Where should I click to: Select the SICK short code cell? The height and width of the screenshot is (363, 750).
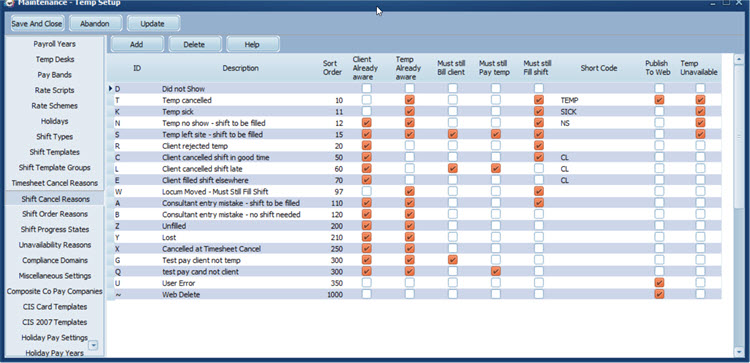click(x=568, y=112)
